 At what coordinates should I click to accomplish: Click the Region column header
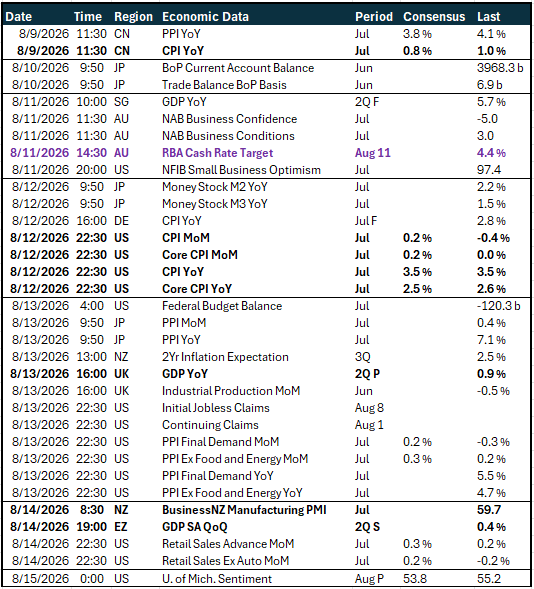[x=133, y=17]
